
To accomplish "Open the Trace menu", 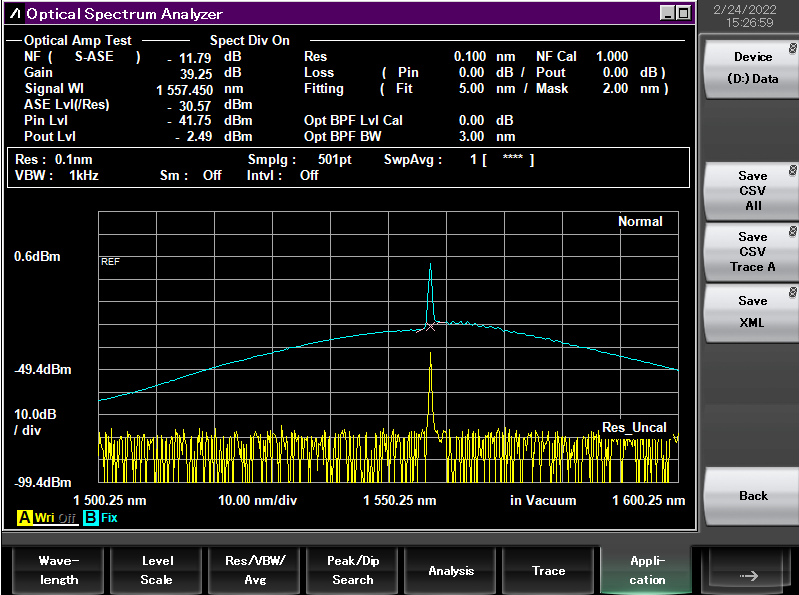I will click(548, 571).
